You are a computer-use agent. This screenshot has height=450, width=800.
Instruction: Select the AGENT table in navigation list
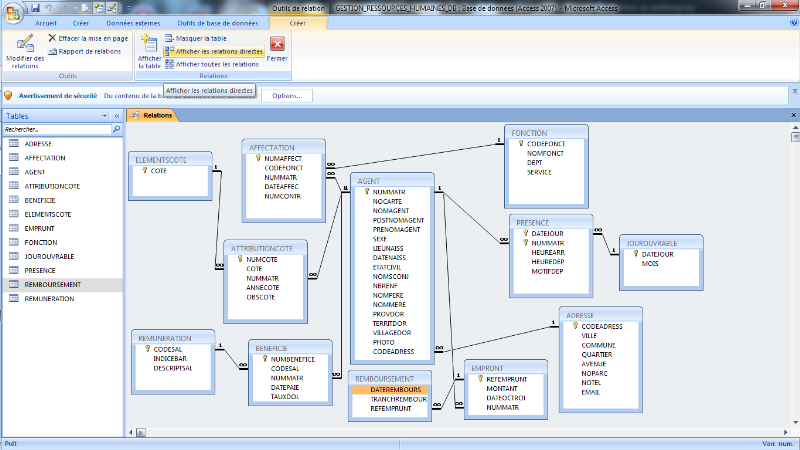(x=35, y=172)
